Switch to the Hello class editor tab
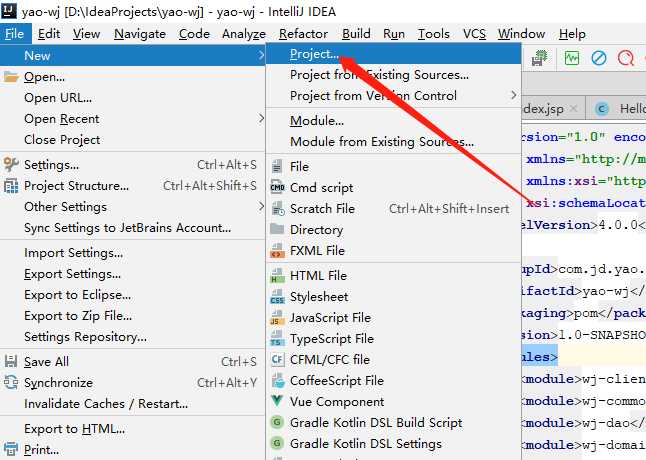The image size is (646, 460). pos(616,109)
